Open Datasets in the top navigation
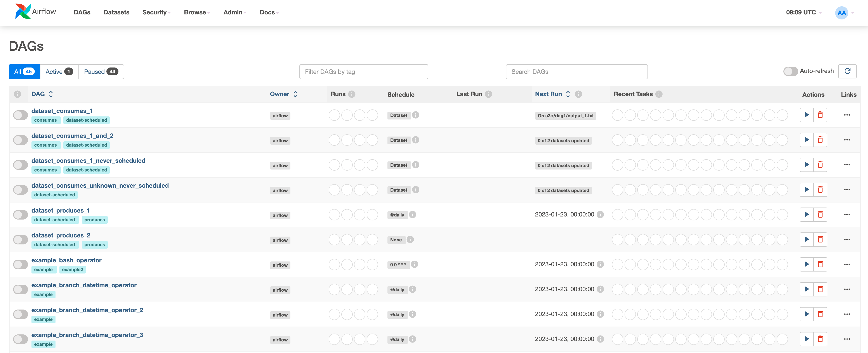Viewport: 868px width, 353px height. (x=116, y=12)
